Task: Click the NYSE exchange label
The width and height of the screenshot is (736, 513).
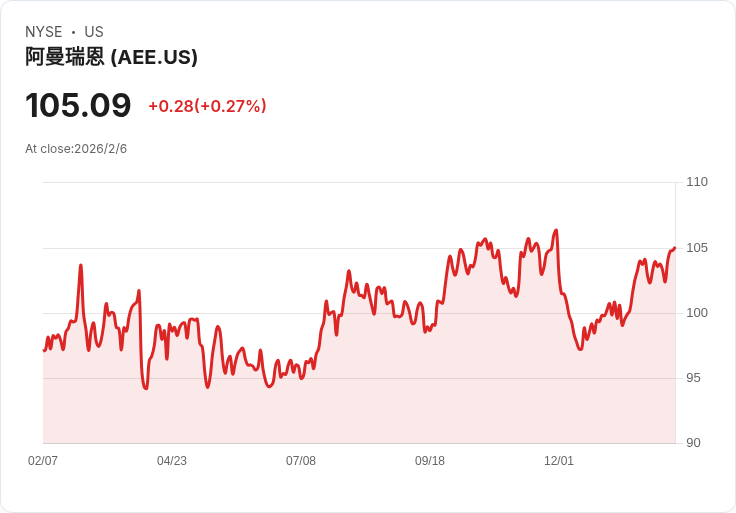Action: pyautogui.click(x=43, y=32)
